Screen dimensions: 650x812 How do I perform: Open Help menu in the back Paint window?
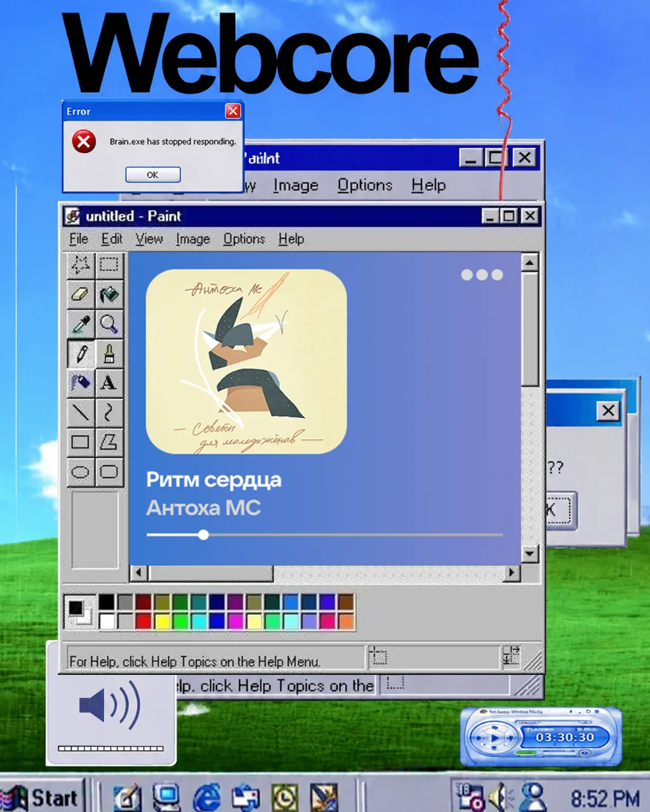[x=429, y=185]
